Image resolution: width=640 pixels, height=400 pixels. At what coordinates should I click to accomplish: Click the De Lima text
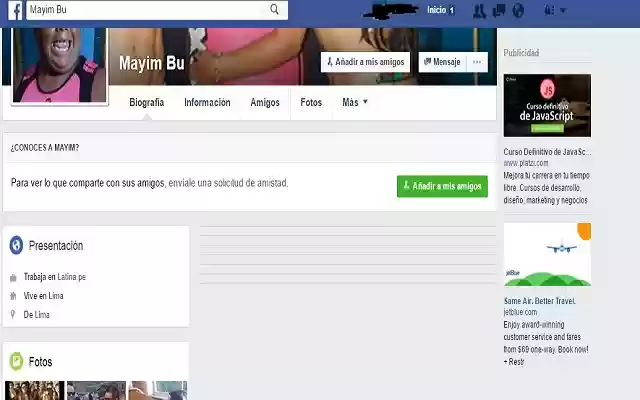[36, 315]
